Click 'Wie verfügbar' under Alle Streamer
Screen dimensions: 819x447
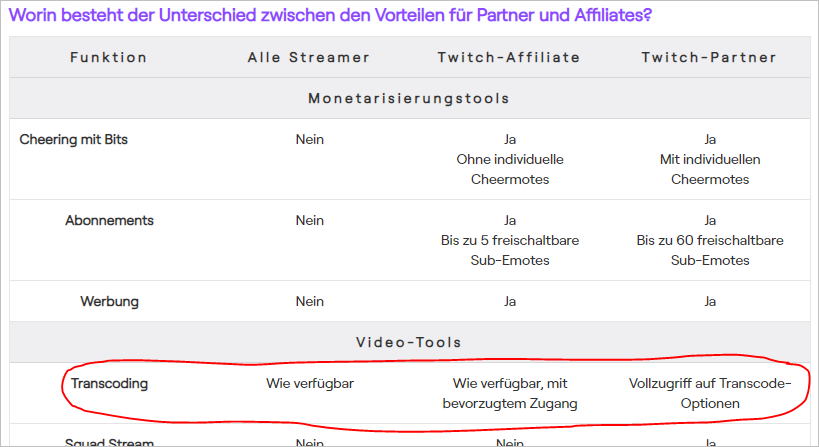pyautogui.click(x=310, y=383)
